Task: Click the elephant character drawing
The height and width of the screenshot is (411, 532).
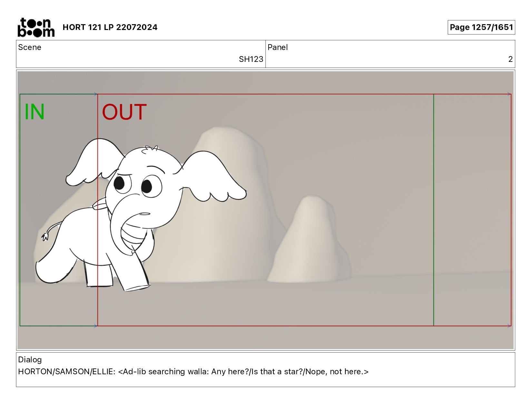Action: 140,214
